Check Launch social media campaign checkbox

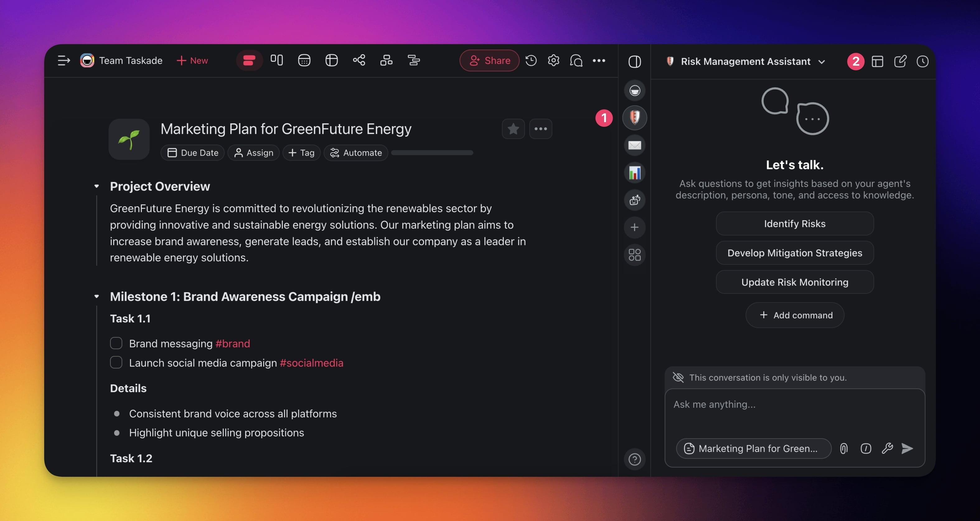116,362
